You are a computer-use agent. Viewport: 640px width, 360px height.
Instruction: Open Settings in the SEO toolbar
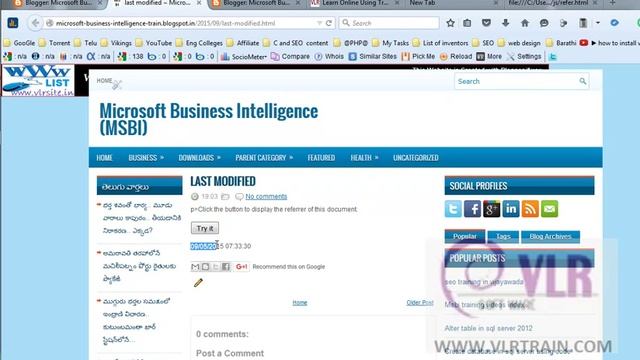pos(524,57)
